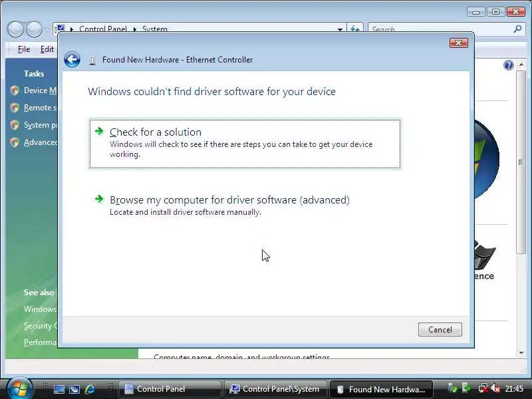Click the Back button in Explorer window
Screen dimensions: 532x399
pos(15,29)
